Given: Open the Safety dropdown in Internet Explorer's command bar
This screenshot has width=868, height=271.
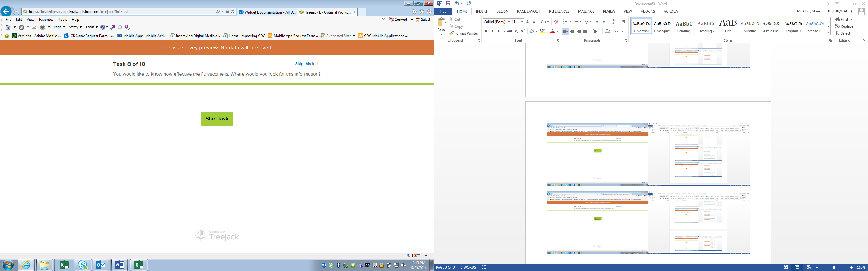Looking at the screenshot, I should (75, 27).
